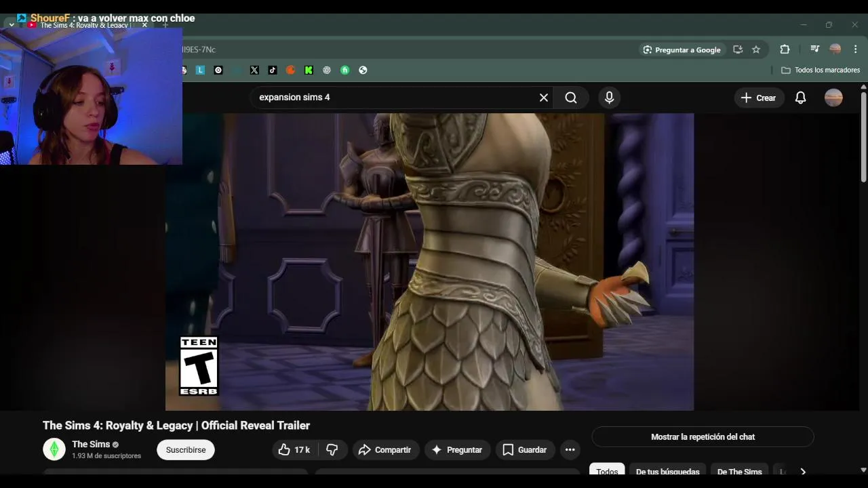
Task: Open the Chrome profile avatar
Action: [x=835, y=49]
